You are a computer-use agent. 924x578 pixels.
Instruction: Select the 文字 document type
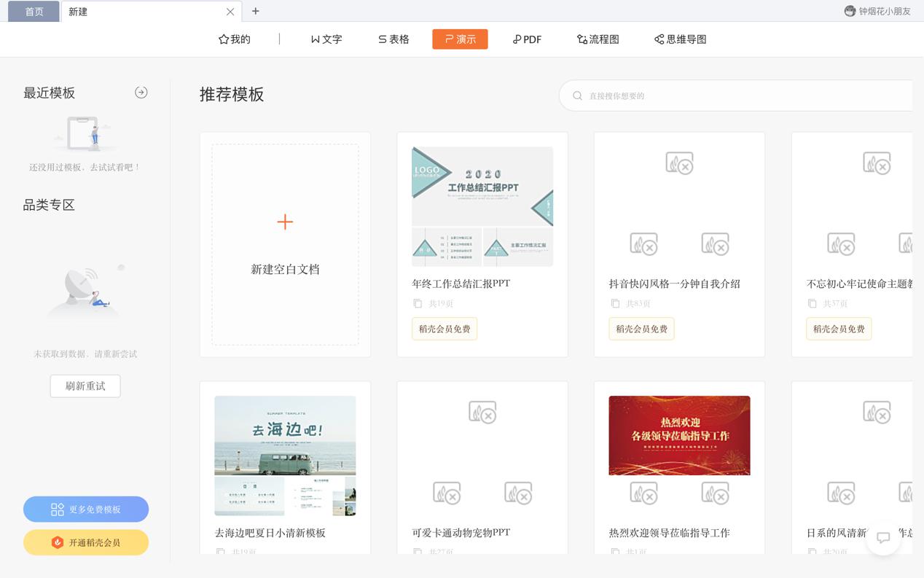point(326,39)
